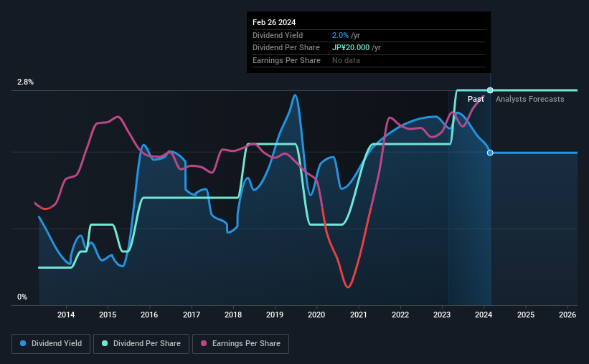Click the 2022 axis label

(x=400, y=315)
